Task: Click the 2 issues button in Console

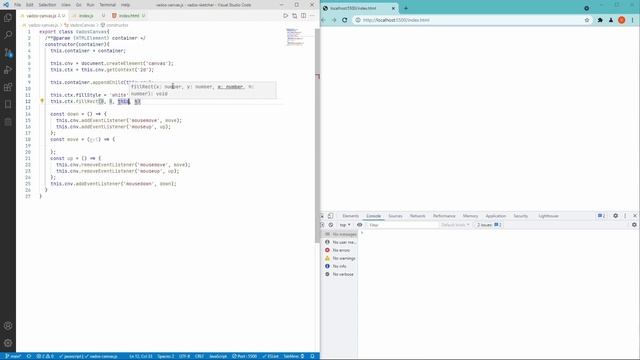Action: point(489,225)
